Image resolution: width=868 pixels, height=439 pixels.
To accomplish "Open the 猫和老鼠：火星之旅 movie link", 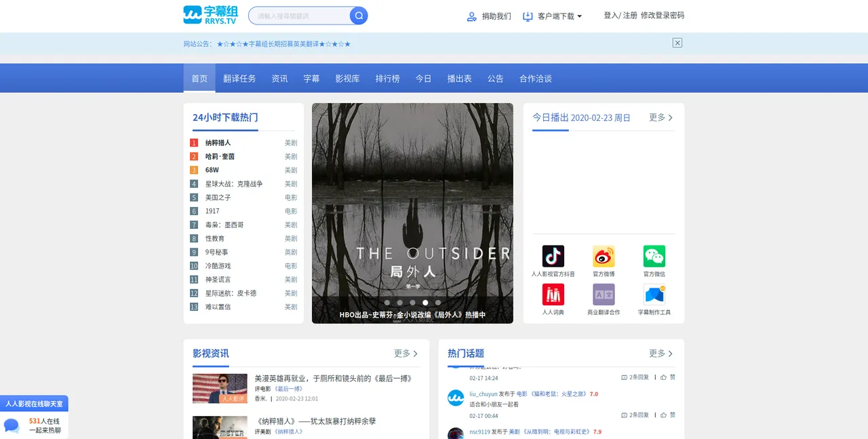I will [559, 394].
